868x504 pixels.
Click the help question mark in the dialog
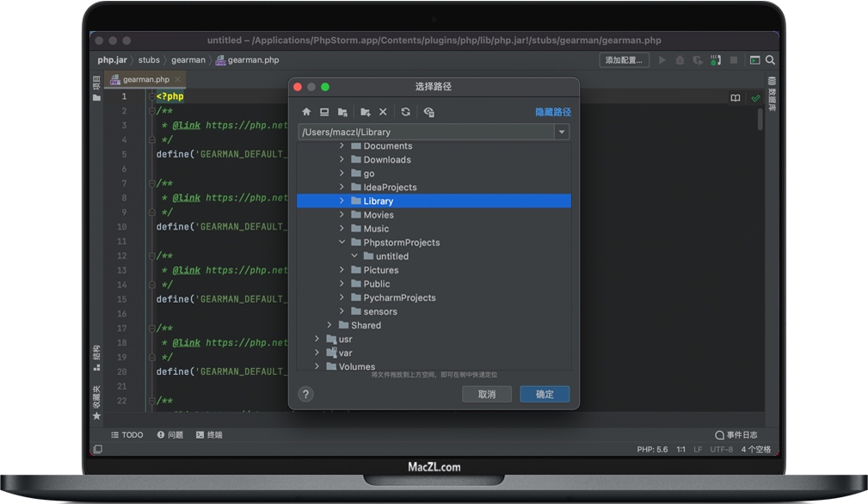click(x=305, y=395)
